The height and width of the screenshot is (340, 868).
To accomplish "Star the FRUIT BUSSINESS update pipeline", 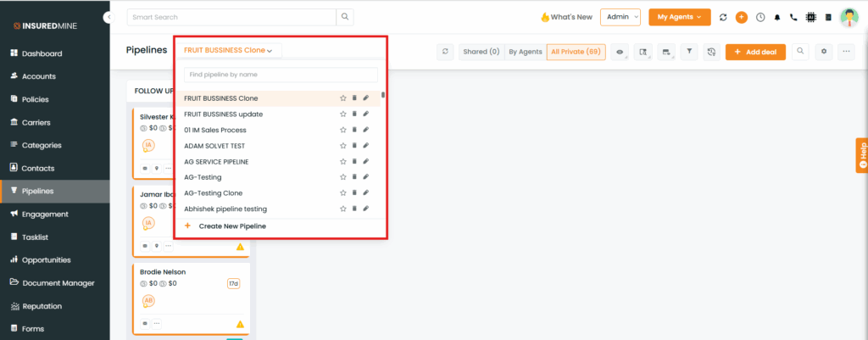I will point(342,114).
